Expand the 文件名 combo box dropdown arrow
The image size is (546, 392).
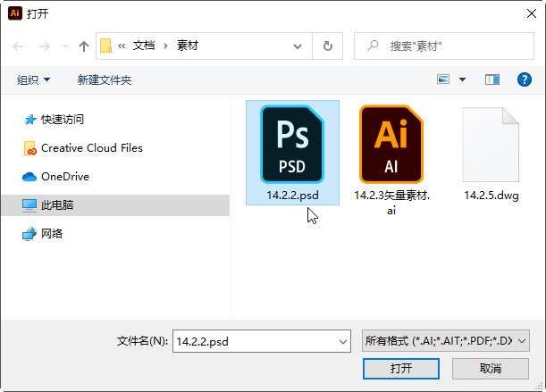click(343, 342)
